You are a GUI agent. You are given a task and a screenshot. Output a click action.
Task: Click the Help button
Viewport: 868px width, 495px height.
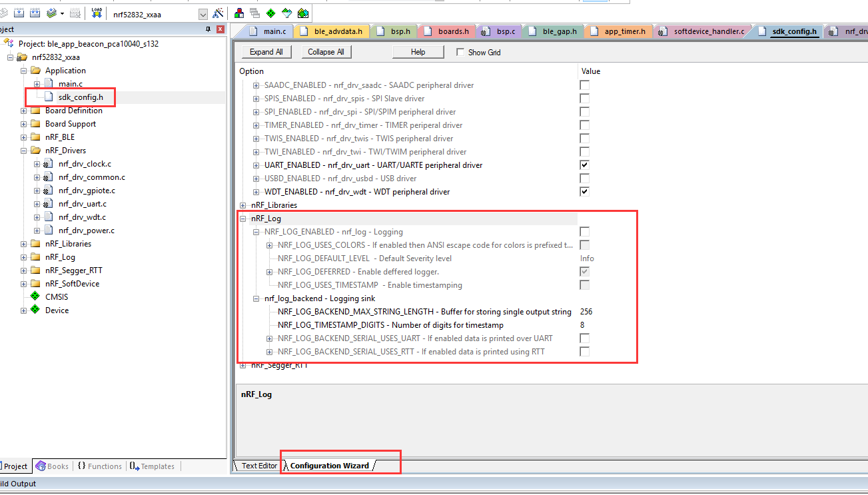[418, 51]
